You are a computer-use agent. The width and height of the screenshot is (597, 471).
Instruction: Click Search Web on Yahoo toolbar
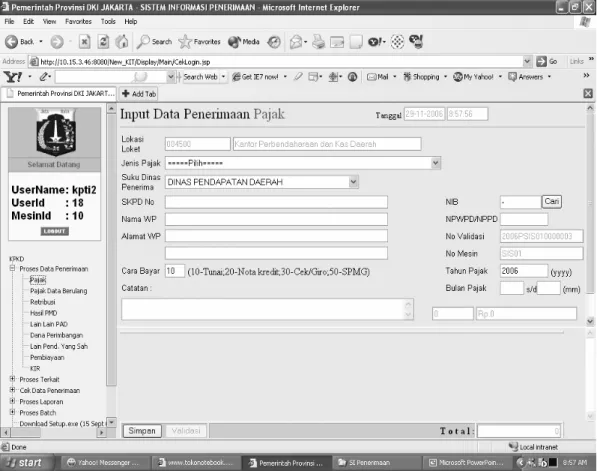(200, 77)
